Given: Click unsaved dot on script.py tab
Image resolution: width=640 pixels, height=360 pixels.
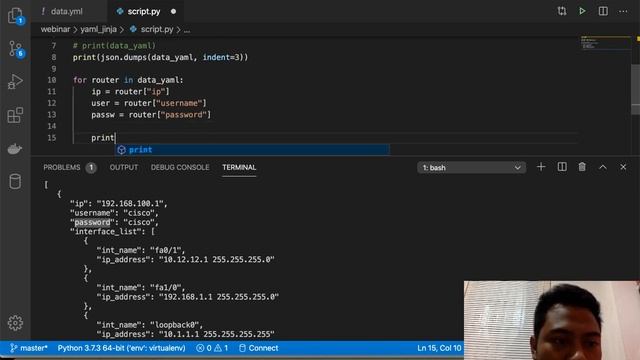Looking at the screenshot, I should [173, 11].
